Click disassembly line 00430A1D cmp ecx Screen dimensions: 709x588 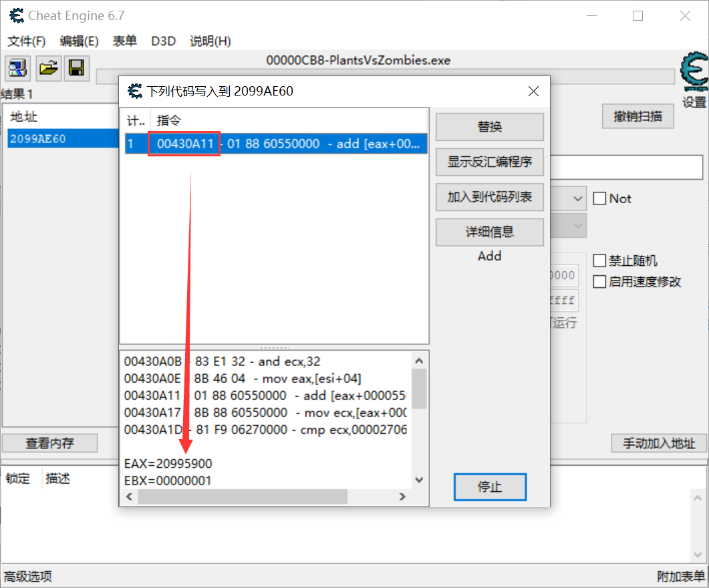pos(265,430)
